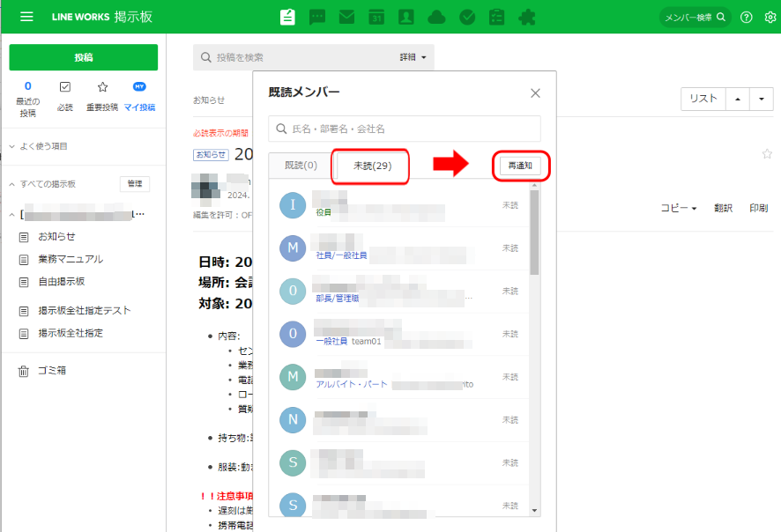781x532 pixels.
Task: Star the post using the favorite icon
Action: (767, 154)
